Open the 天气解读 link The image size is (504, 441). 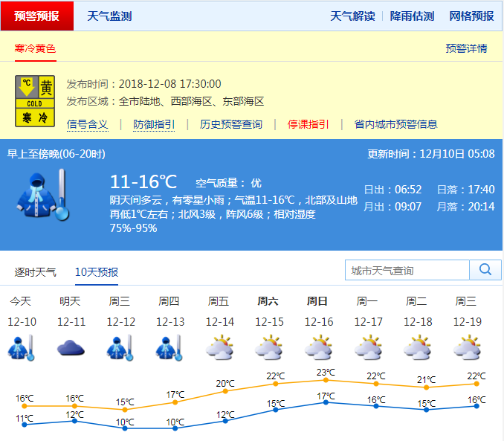[352, 16]
